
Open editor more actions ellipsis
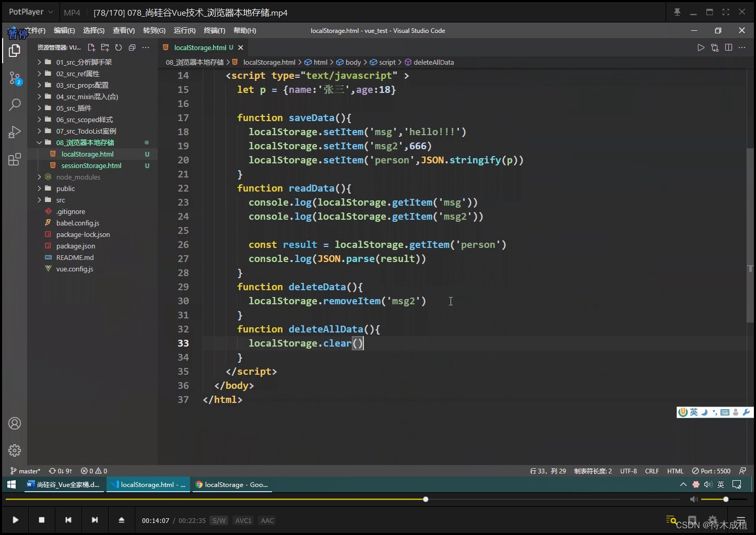pyautogui.click(x=742, y=47)
